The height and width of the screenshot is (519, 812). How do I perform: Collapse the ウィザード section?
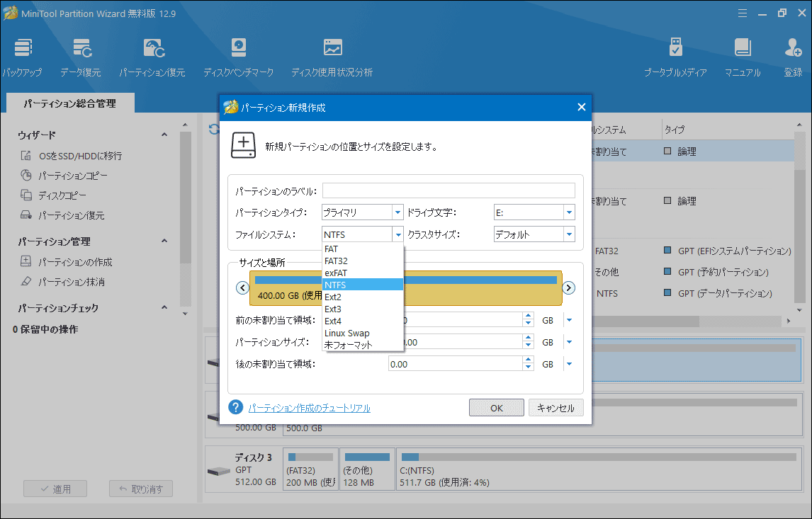click(x=164, y=135)
